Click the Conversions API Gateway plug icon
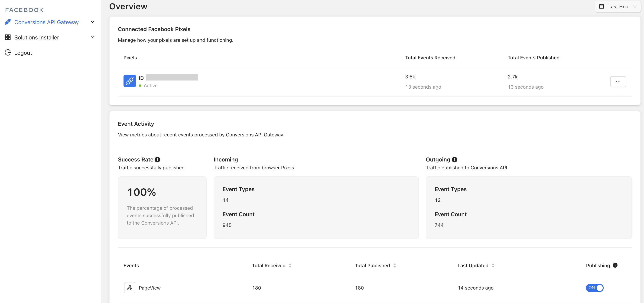The width and height of the screenshot is (644, 303). pyautogui.click(x=8, y=22)
